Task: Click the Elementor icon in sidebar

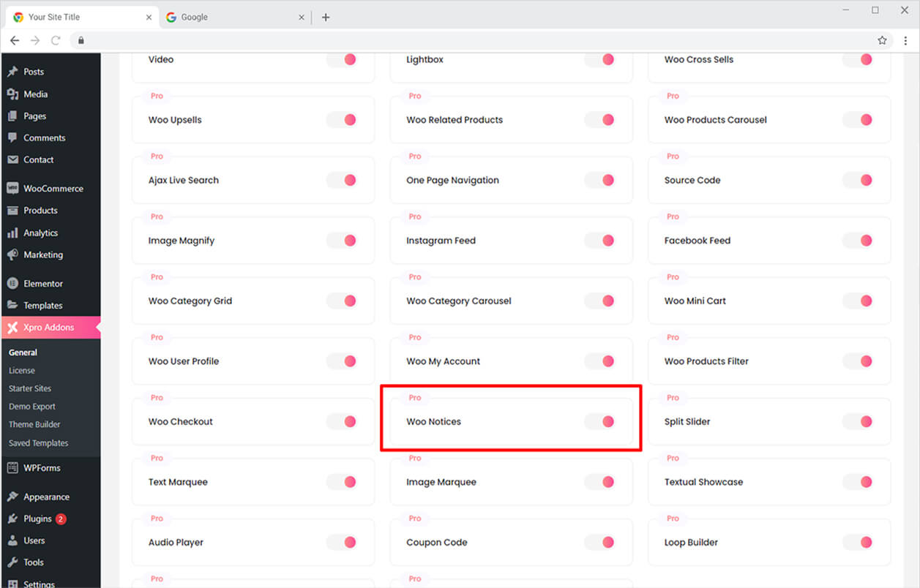Action: [12, 284]
